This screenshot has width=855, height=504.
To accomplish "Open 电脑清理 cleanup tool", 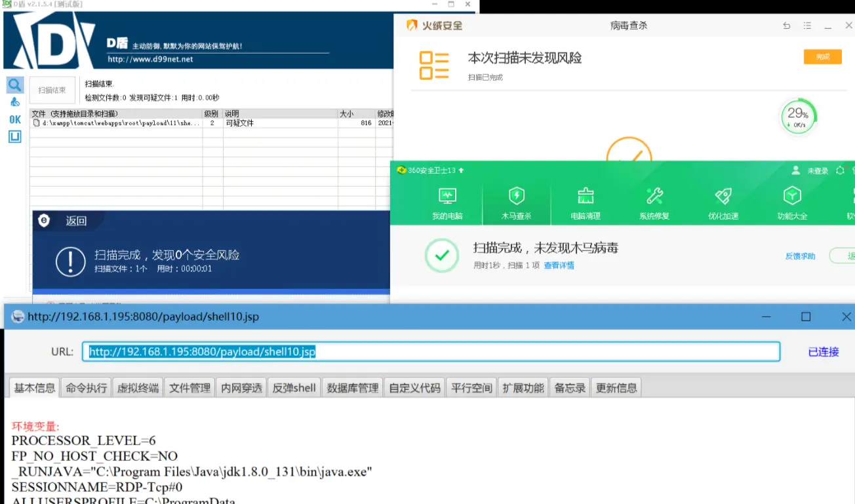I will (x=585, y=203).
